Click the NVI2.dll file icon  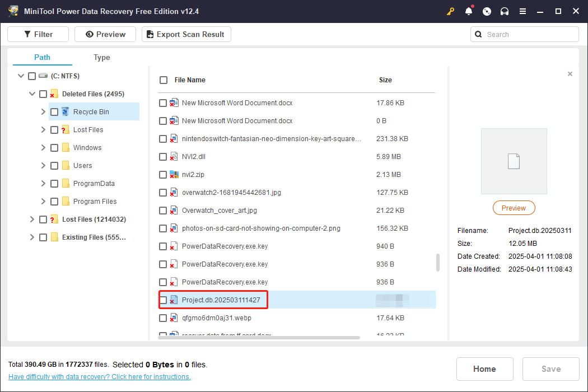tap(174, 156)
